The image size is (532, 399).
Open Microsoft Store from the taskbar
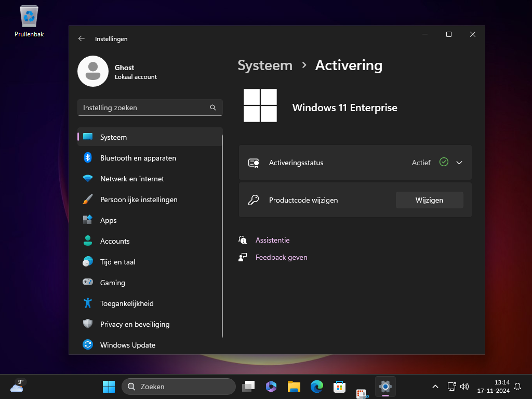click(339, 387)
